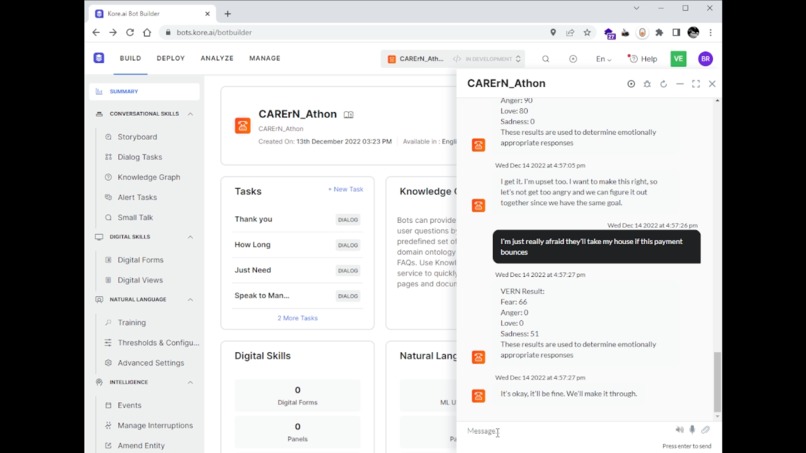Open Amend Entity in sidebar
This screenshot has height=453, width=806.
pyautogui.click(x=140, y=446)
